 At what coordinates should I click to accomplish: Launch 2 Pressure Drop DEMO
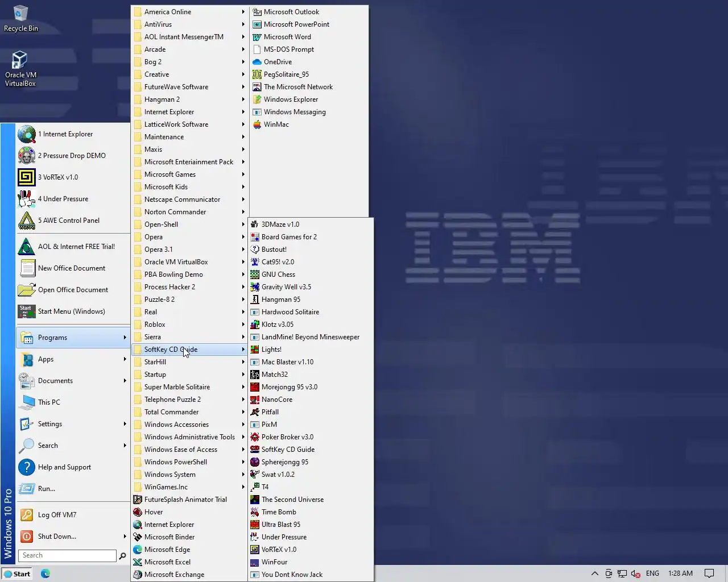pyautogui.click(x=73, y=156)
